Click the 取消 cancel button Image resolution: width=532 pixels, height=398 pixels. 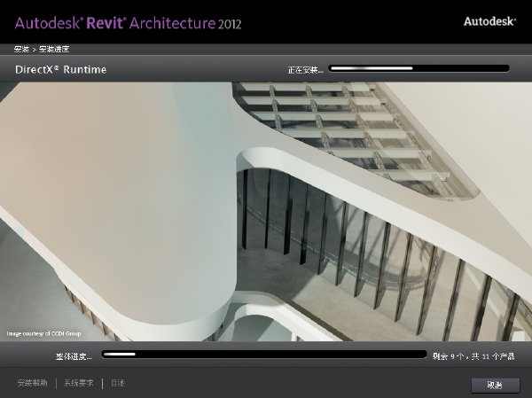(x=495, y=385)
